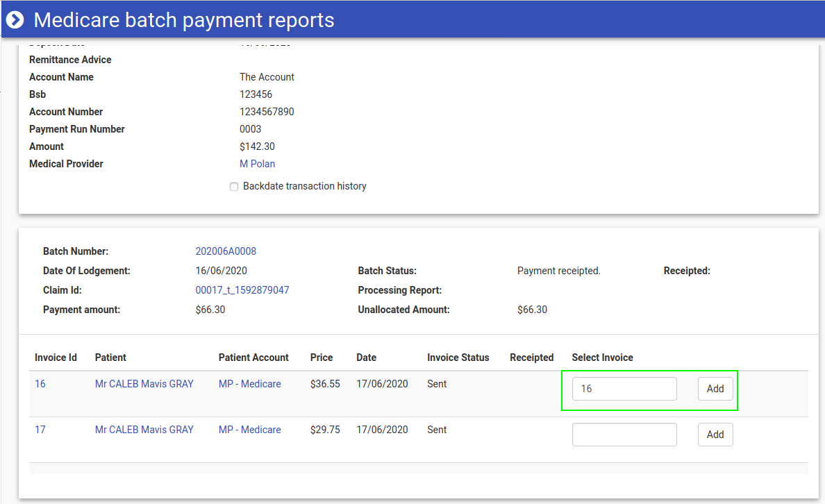Click the circled arrow icon in the header
The height and width of the screenshot is (504, 825).
[x=15, y=20]
